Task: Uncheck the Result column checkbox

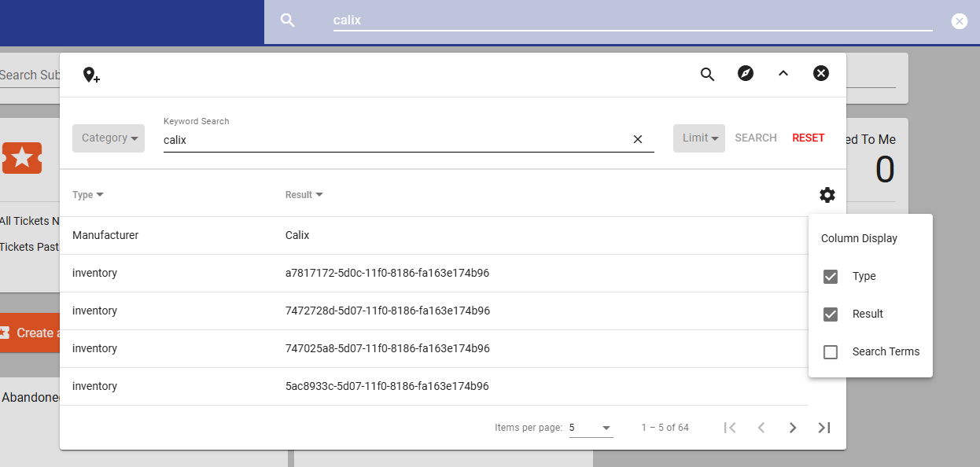Action: coord(831,314)
